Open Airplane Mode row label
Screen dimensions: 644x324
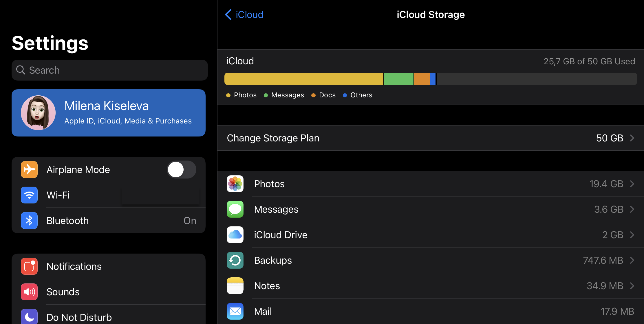point(78,170)
